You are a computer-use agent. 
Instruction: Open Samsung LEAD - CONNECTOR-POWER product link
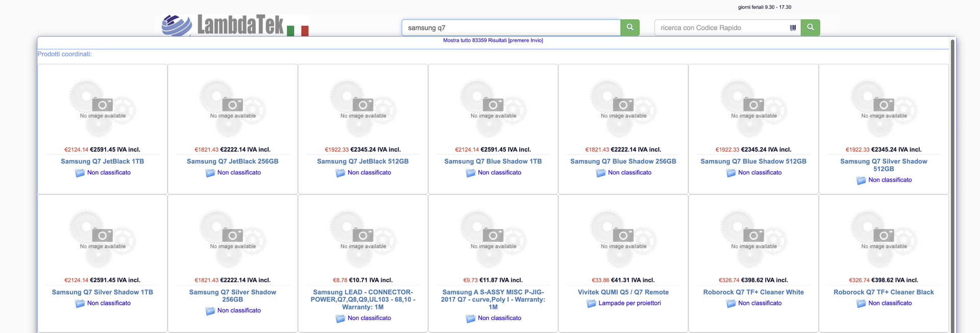pyautogui.click(x=363, y=299)
